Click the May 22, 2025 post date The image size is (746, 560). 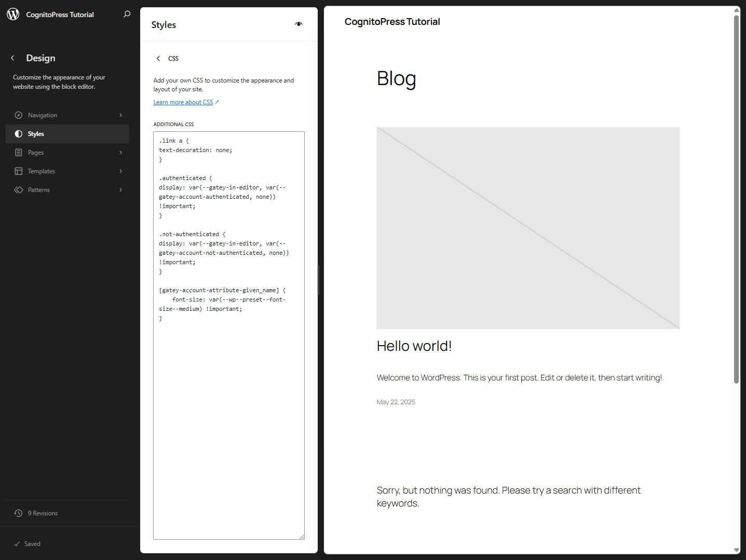[396, 402]
